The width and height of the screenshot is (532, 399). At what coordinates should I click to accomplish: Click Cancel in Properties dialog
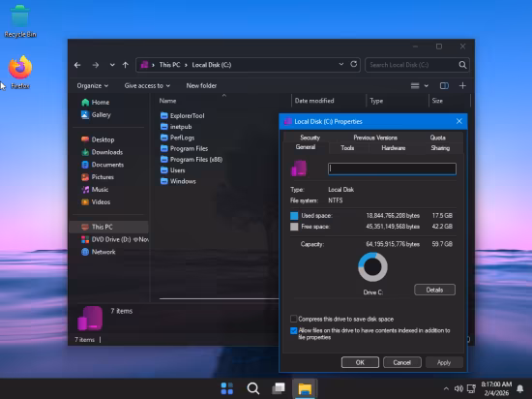pos(402,362)
